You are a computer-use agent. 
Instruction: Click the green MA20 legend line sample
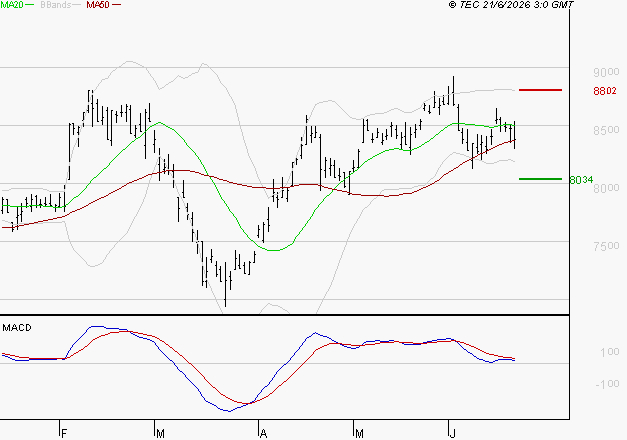point(30,5)
